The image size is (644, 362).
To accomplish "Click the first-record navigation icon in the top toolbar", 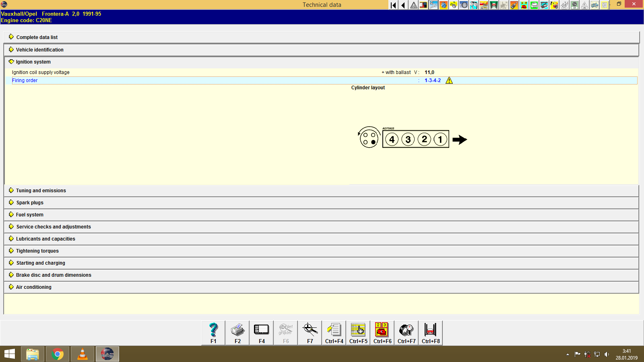I will (392, 5).
